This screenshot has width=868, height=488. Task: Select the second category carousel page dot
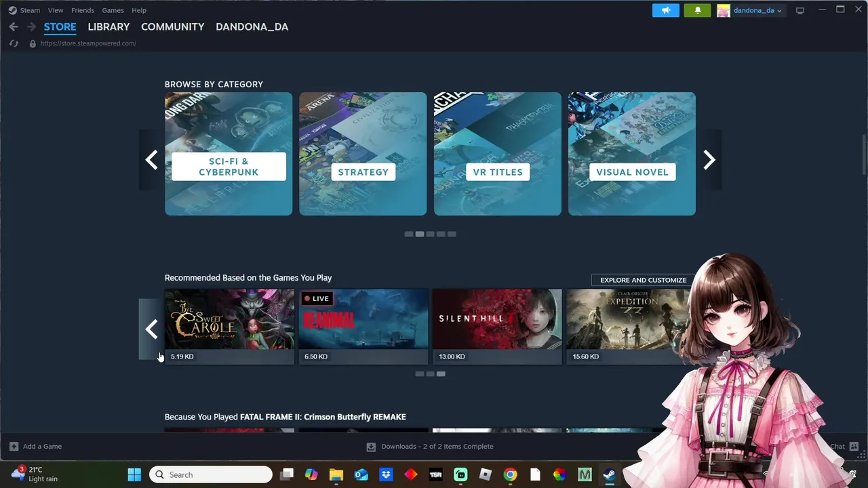[x=420, y=234]
